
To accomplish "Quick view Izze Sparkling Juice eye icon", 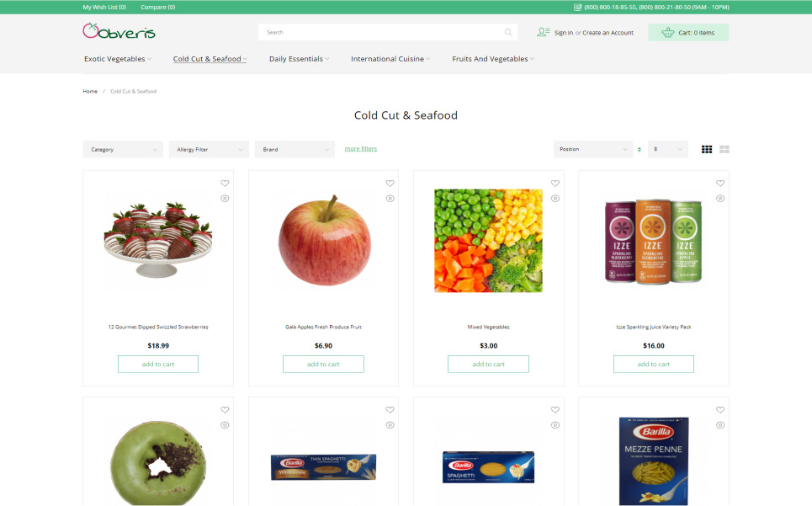I will (x=720, y=199).
